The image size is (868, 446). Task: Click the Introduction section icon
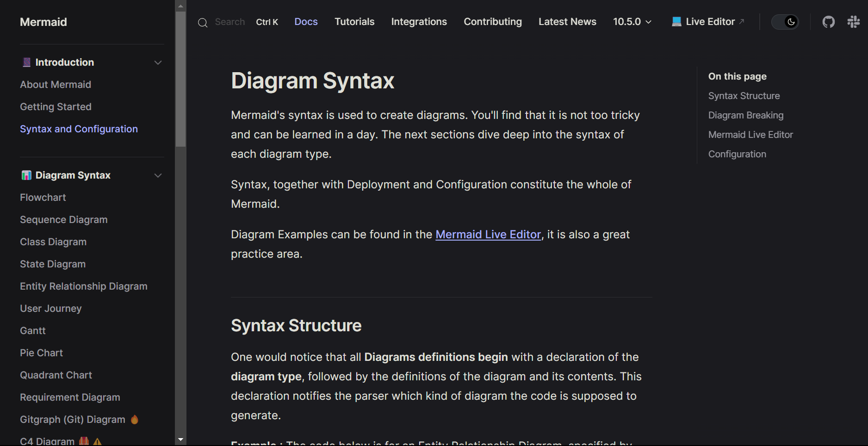point(27,62)
